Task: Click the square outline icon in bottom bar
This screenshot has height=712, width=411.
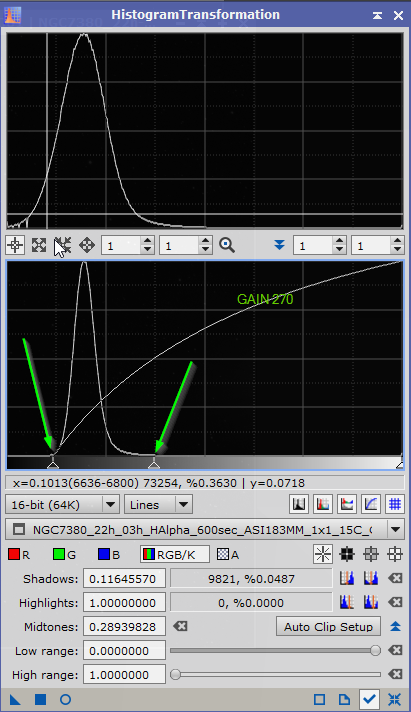Action: coord(320,700)
